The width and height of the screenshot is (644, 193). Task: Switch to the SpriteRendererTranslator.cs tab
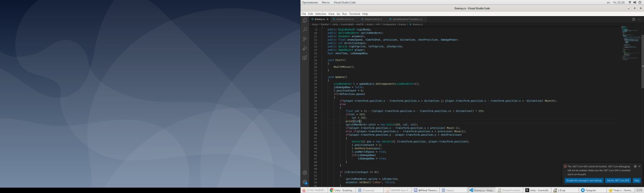pos(407,19)
